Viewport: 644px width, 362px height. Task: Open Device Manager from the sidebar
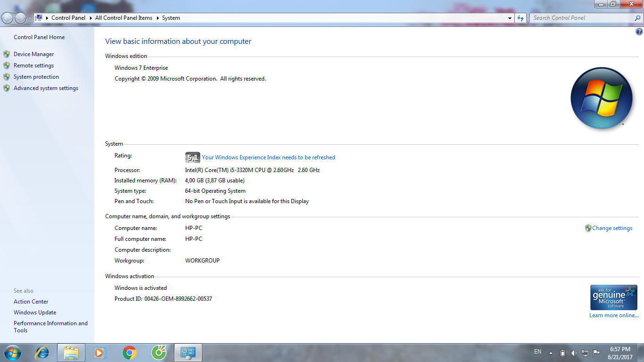click(x=33, y=54)
